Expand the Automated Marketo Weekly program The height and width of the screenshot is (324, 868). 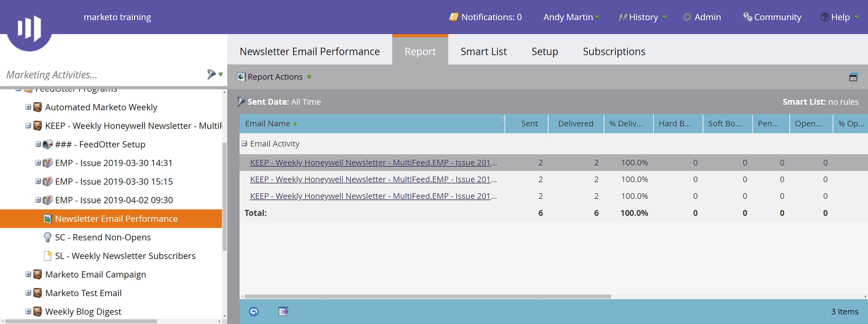click(28, 107)
